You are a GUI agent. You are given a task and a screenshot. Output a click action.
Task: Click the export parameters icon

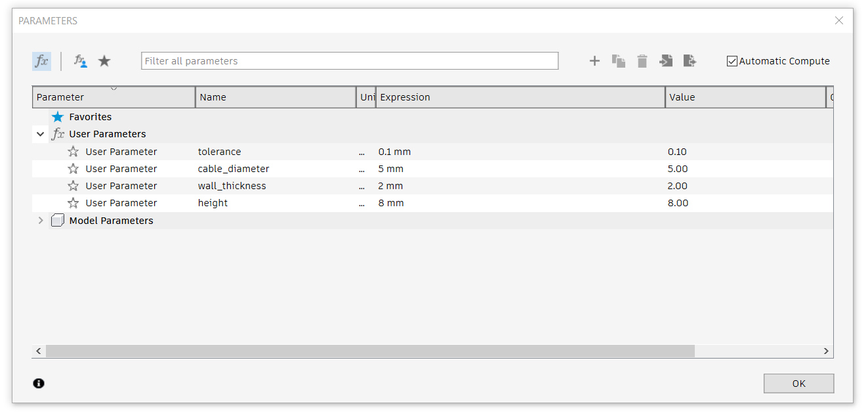point(690,61)
